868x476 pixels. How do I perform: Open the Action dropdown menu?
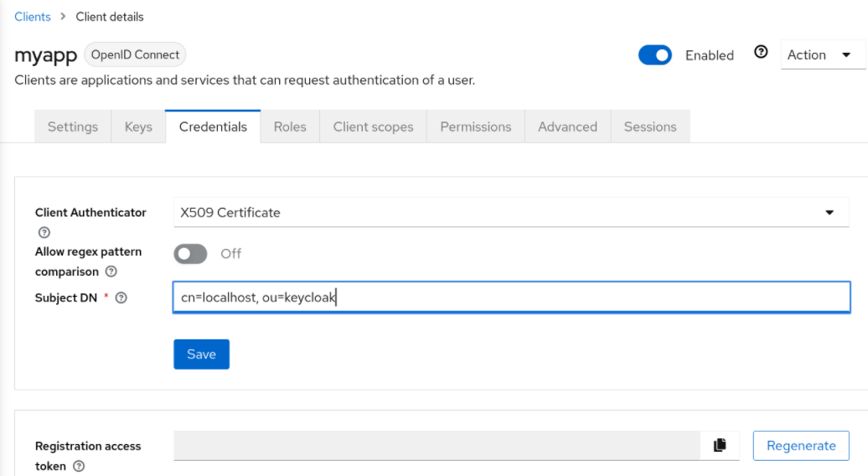819,55
